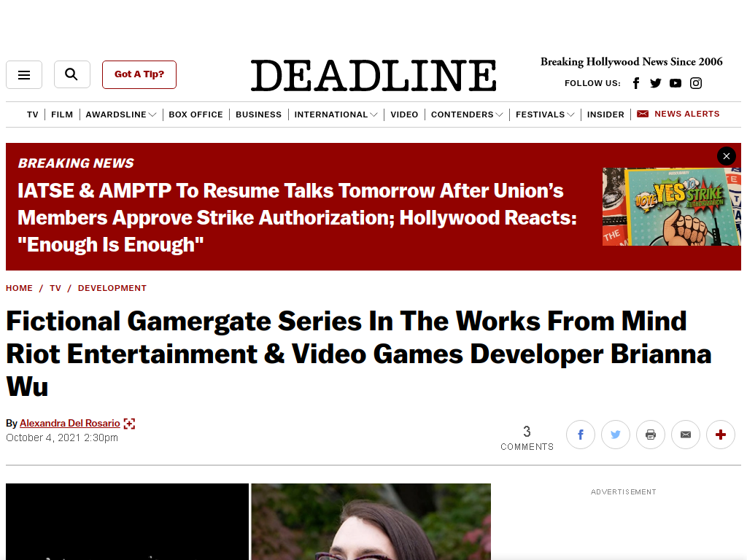Open Deadline's Instagram page

696,83
